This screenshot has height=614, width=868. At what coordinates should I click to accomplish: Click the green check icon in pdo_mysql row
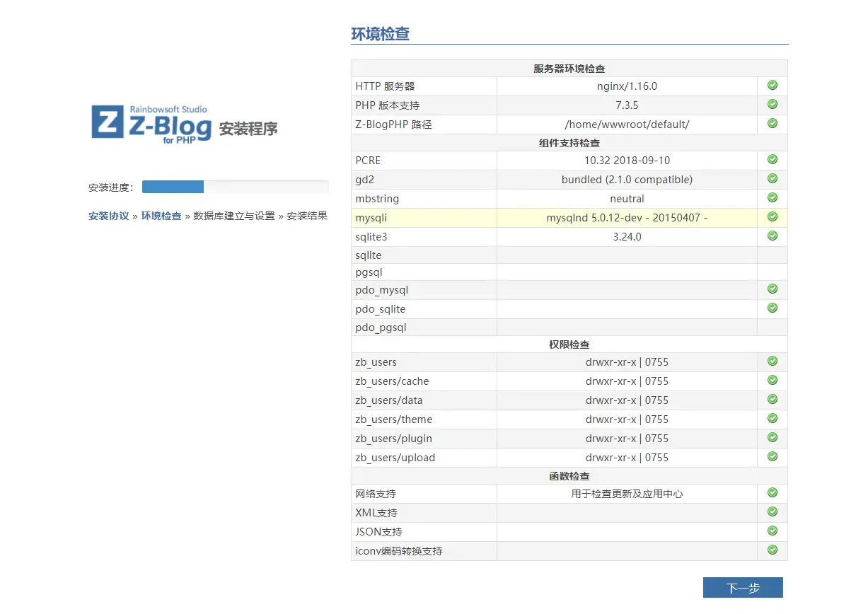[772, 289]
